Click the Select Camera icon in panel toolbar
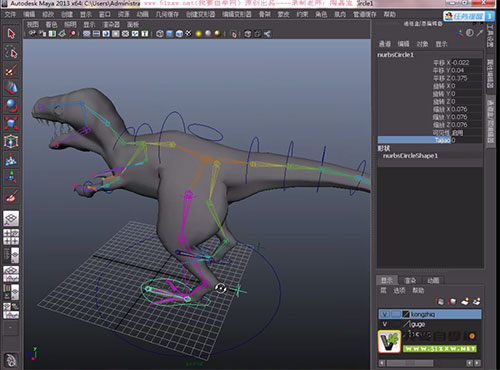The height and width of the screenshot is (370, 500). [x=32, y=34]
